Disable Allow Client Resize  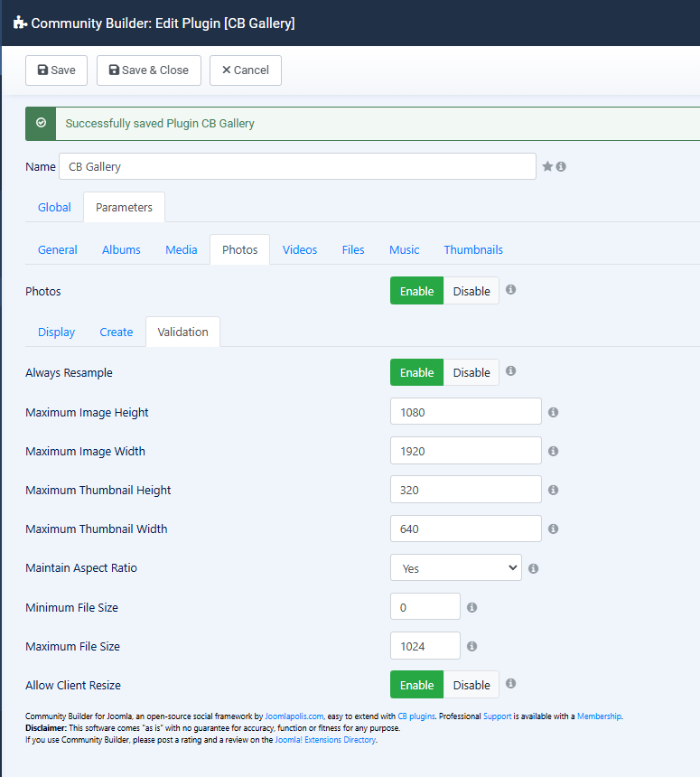[x=471, y=685]
